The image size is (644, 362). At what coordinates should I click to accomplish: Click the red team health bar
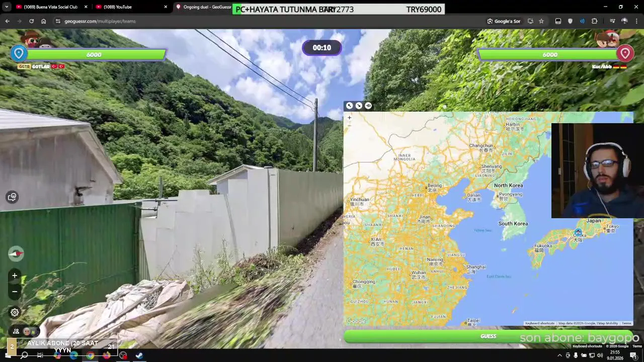coord(549,54)
